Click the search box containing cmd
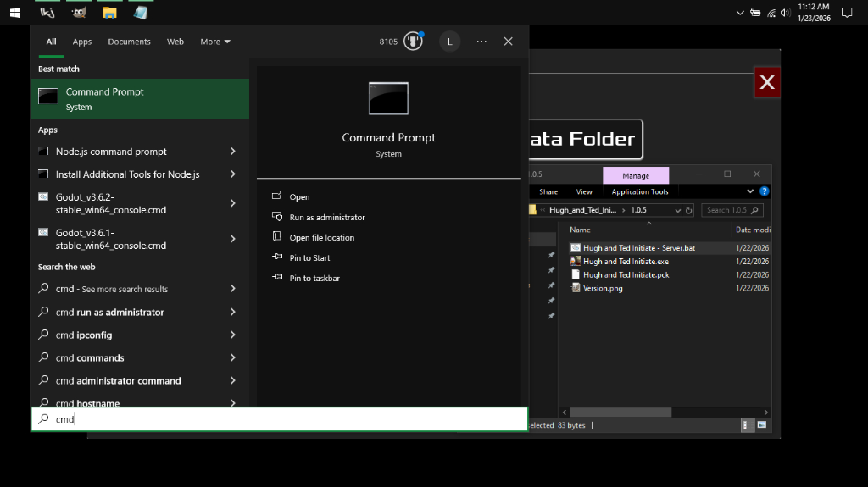Screen dimensions: 868x487 [x=280, y=419]
